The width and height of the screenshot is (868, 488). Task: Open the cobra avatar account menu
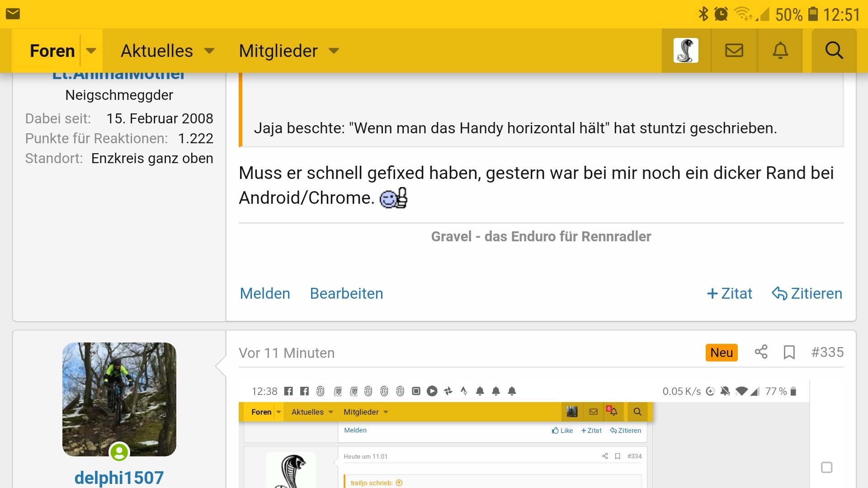[686, 51]
